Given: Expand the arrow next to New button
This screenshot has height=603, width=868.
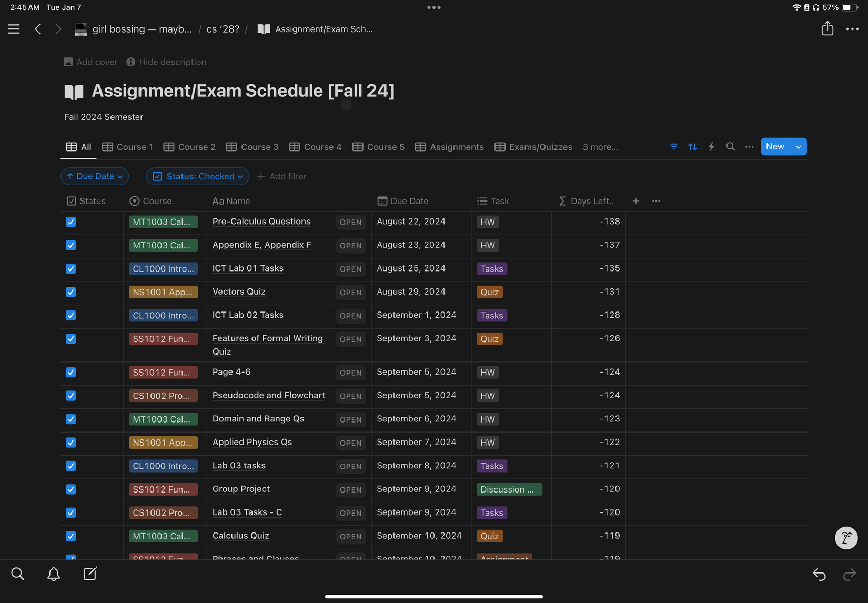Looking at the screenshot, I should [x=799, y=147].
